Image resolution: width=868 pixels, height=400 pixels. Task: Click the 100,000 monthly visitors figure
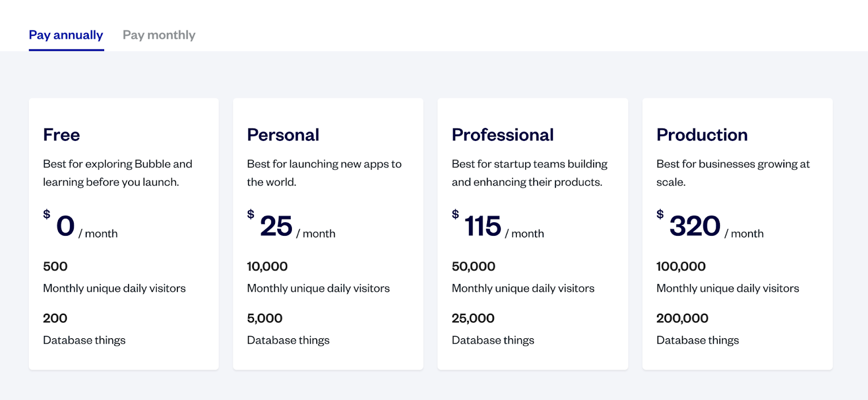[x=681, y=267]
